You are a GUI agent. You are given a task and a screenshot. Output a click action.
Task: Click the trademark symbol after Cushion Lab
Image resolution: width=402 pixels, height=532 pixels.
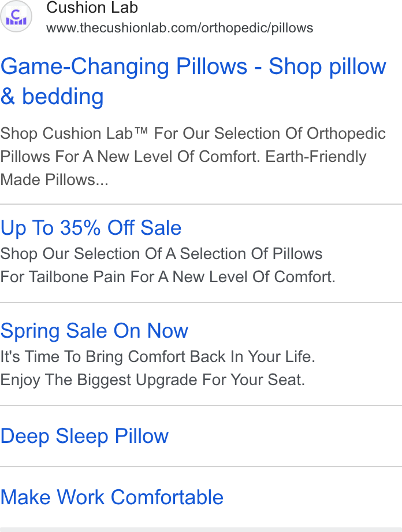142,130
